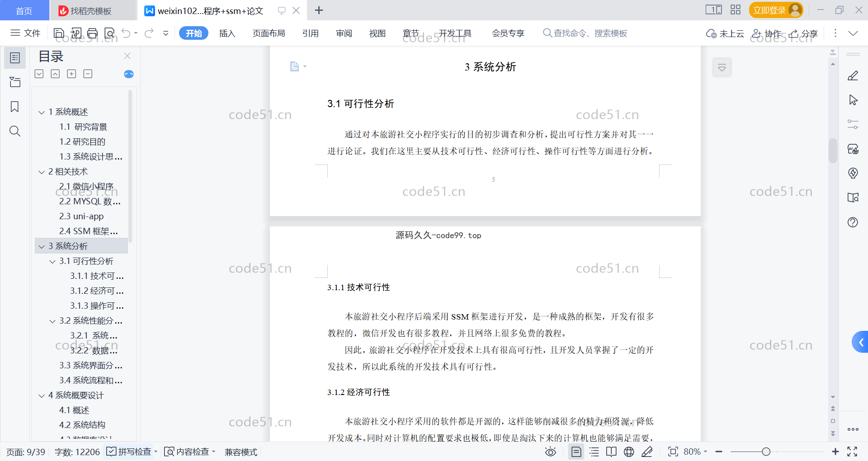Collapse the 2 相关技术 outline node

pyautogui.click(x=42, y=172)
